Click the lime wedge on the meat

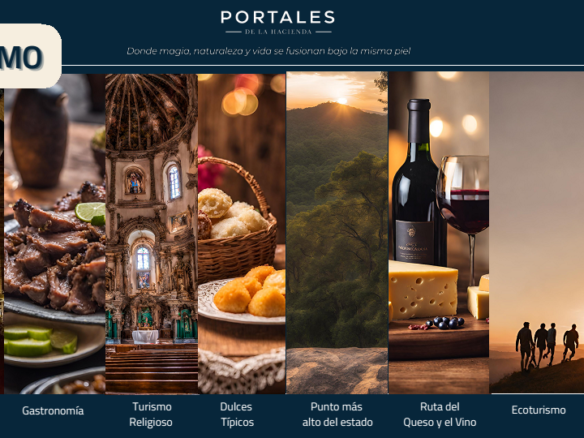91,214
